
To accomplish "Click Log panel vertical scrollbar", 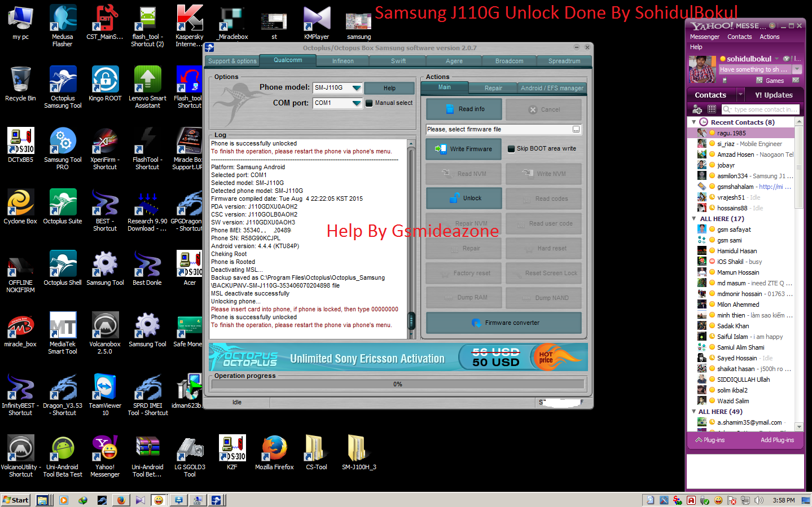I will pyautogui.click(x=411, y=239).
